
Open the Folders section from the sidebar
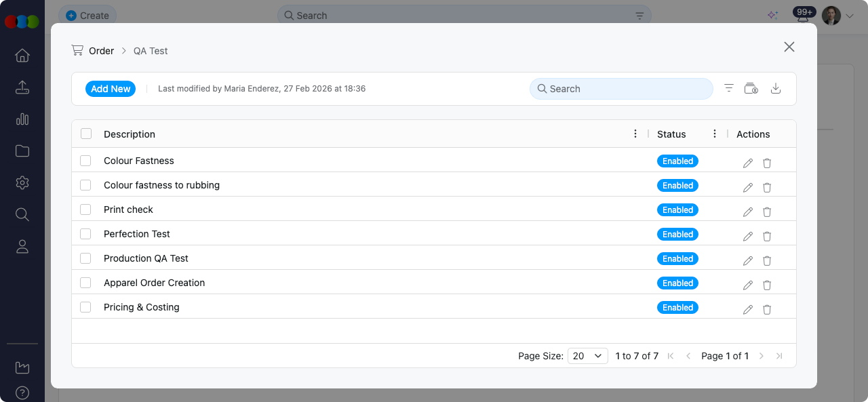(x=22, y=151)
